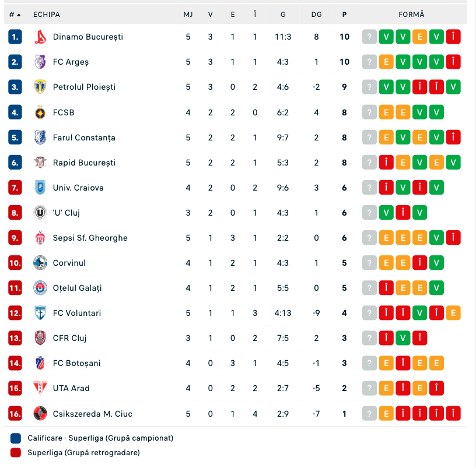This screenshot has height=468, width=476.
Task: Open the Rapid București team link
Action: pos(84,163)
